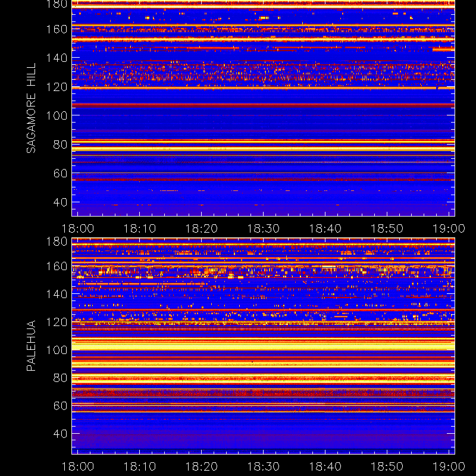Pick the 140 tick label on Palehua axis
Viewport: 476px width, 476px height.
(57, 294)
